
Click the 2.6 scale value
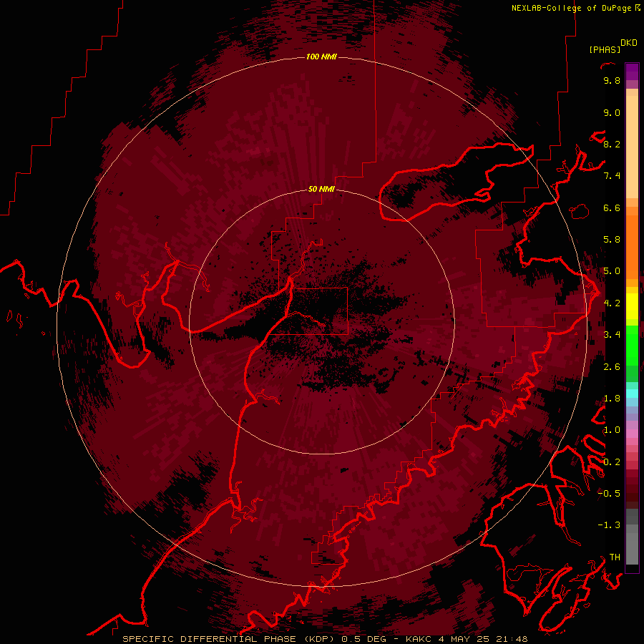(x=612, y=367)
